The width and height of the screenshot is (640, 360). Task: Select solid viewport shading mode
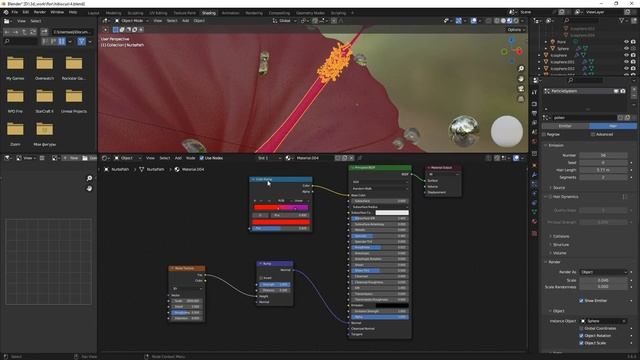click(x=503, y=20)
